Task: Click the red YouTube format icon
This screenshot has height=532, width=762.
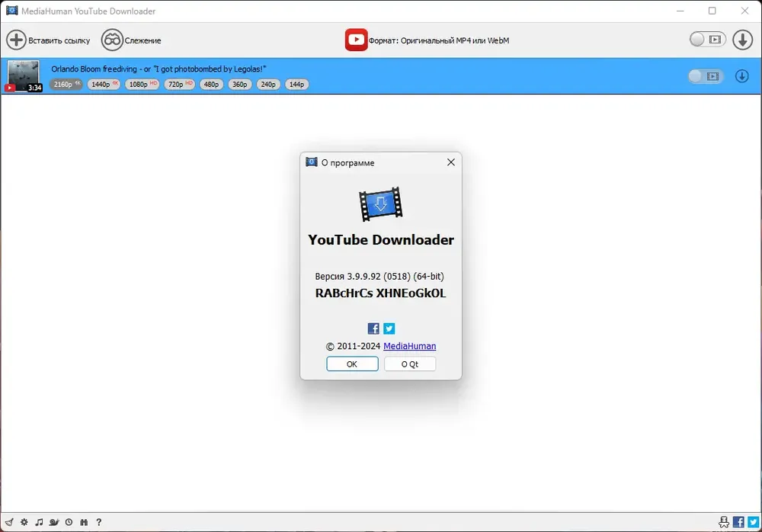Action: pyautogui.click(x=356, y=40)
